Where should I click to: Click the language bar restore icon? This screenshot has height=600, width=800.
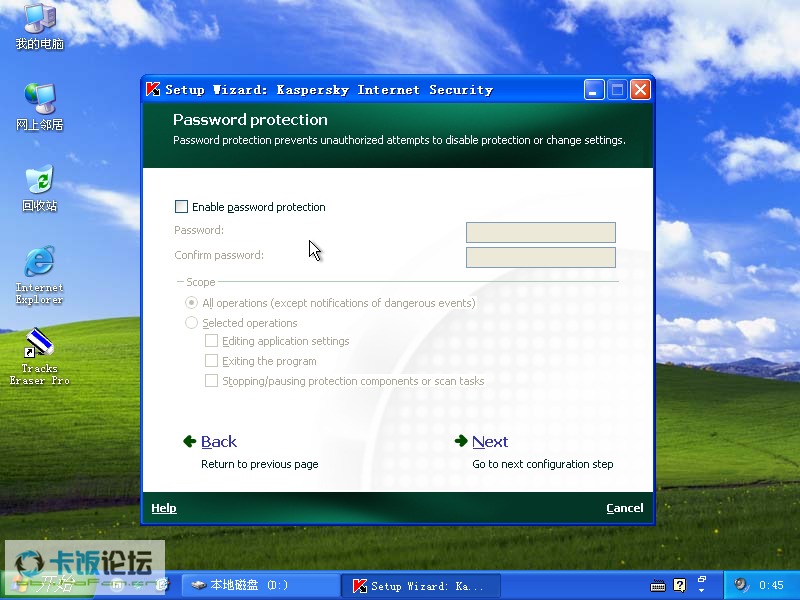point(702,580)
